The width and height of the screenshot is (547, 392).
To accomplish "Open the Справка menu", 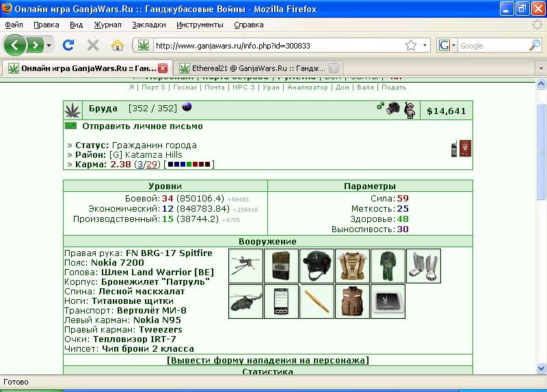I will 249,25.
